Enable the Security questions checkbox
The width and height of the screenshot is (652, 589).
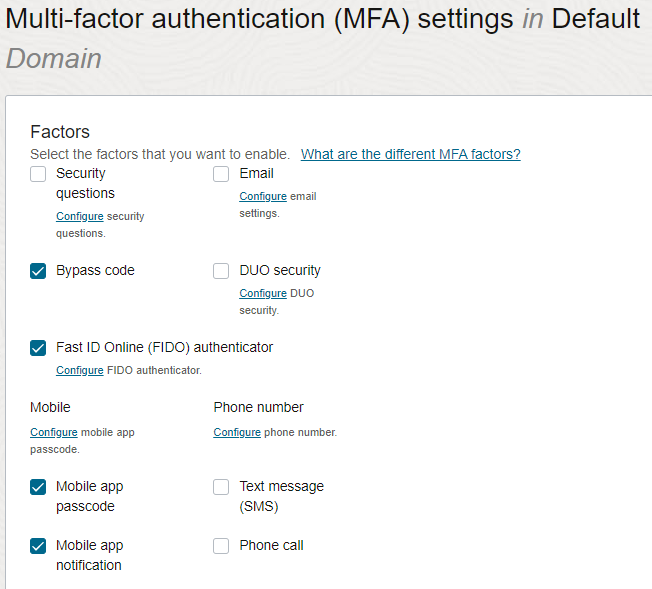pyautogui.click(x=38, y=174)
